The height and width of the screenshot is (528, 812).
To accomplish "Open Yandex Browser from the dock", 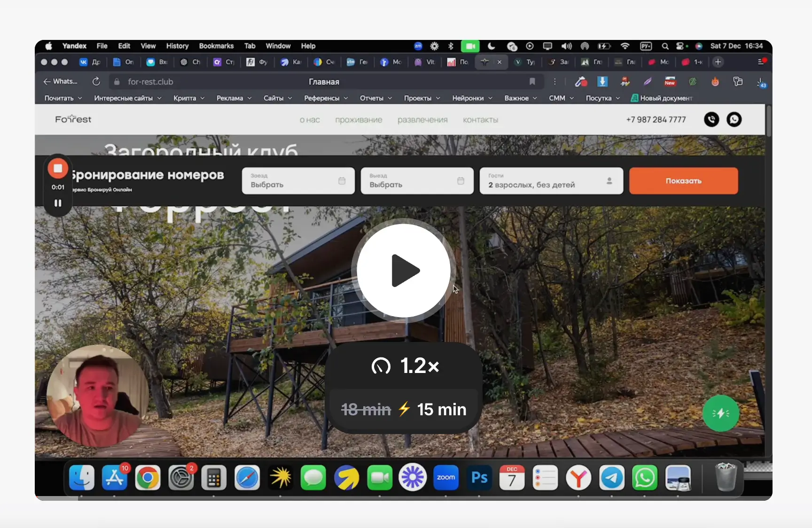I will (x=578, y=478).
